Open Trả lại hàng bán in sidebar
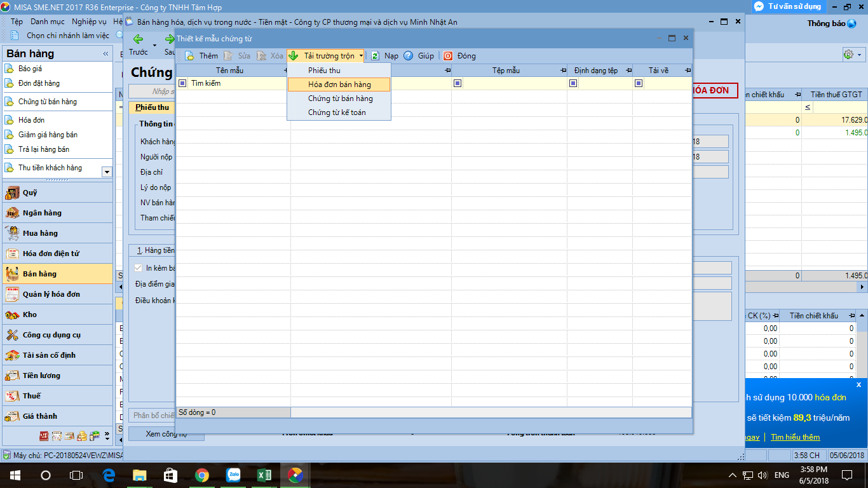Image resolution: width=868 pixels, height=488 pixels. pyautogui.click(x=44, y=149)
